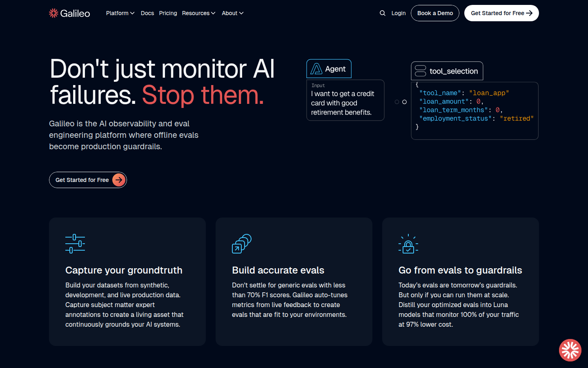Click the orange arrow circle icon

point(119,180)
